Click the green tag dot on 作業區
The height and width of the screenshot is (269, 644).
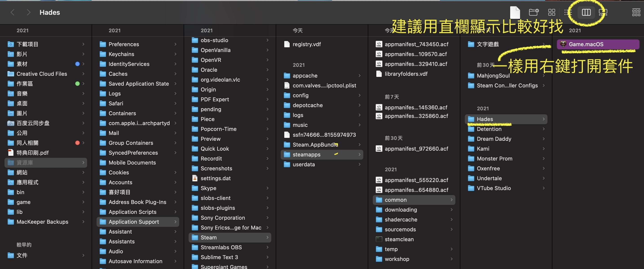tap(77, 84)
